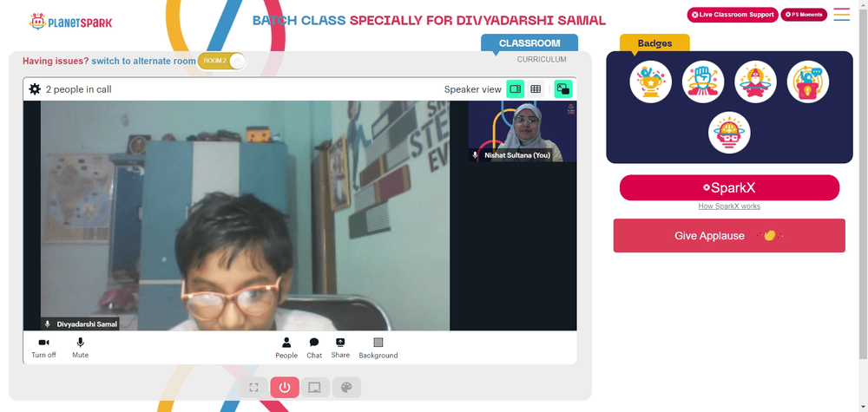This screenshot has height=412, width=868.
Task: Open Live Classroom Support
Action: (733, 15)
